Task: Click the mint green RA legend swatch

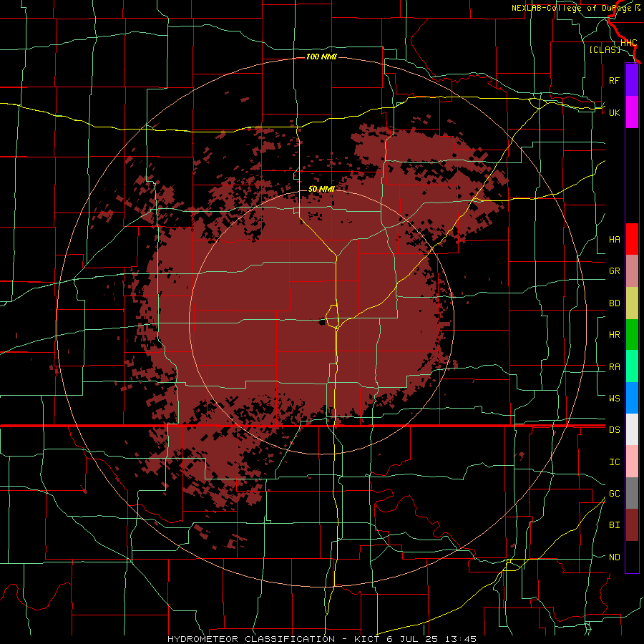Action: [x=632, y=366]
